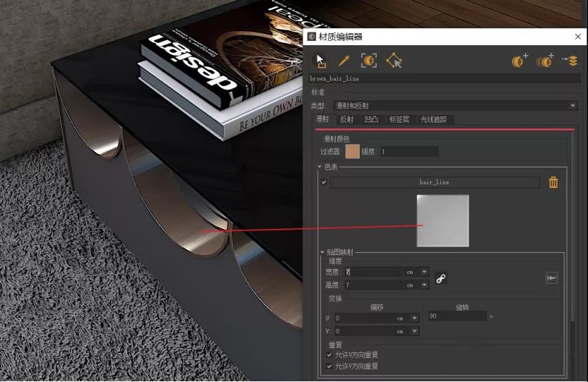Click the material preview frame icon
This screenshot has width=588, height=382.
point(368,61)
